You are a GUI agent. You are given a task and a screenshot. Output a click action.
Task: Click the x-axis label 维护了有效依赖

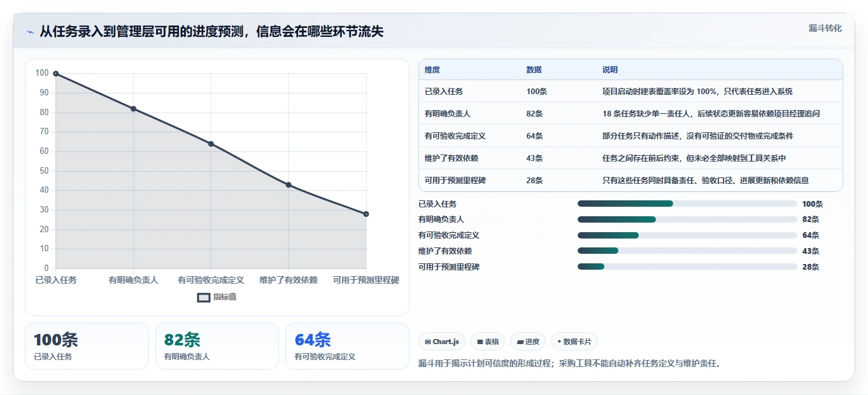point(288,280)
